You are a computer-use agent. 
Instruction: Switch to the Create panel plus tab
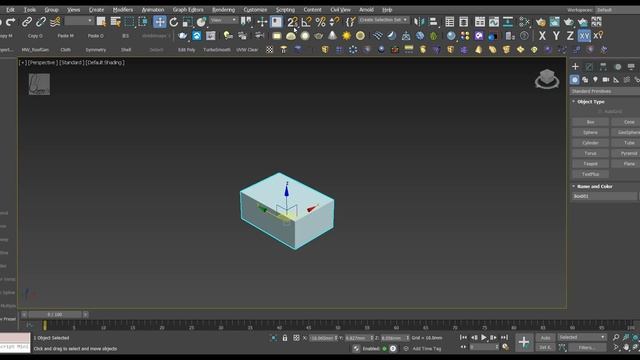point(575,67)
